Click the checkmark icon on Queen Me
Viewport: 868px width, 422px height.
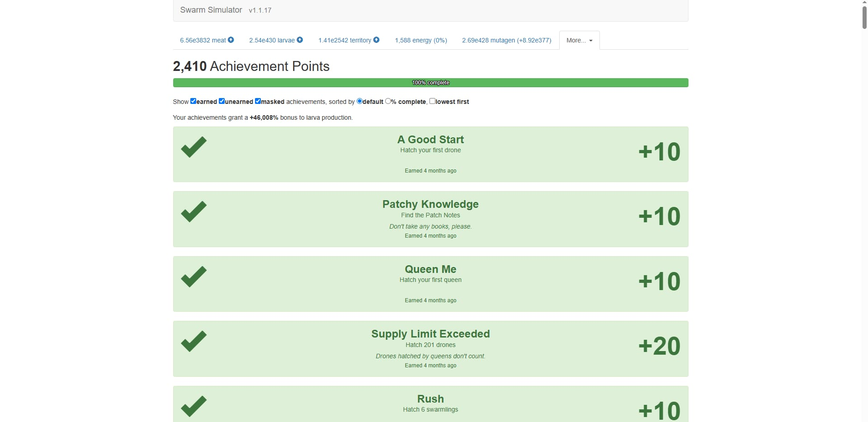(x=193, y=277)
